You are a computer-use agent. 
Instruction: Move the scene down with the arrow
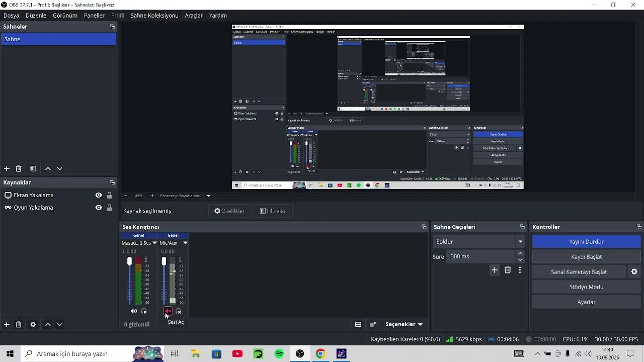point(59,169)
